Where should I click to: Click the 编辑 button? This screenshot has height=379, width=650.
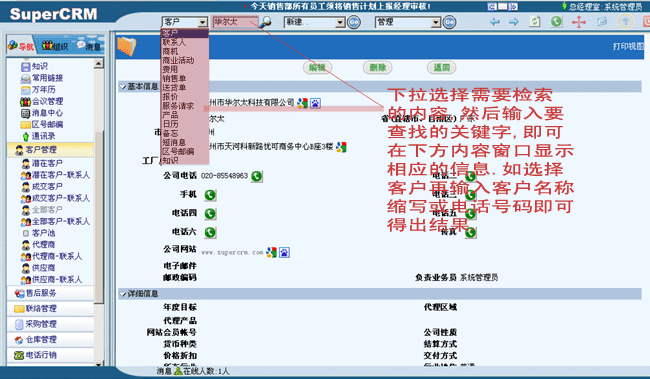point(317,68)
